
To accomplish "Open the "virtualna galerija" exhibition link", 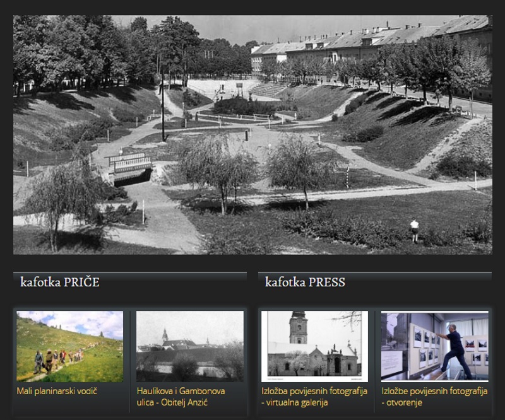I will click(314, 396).
